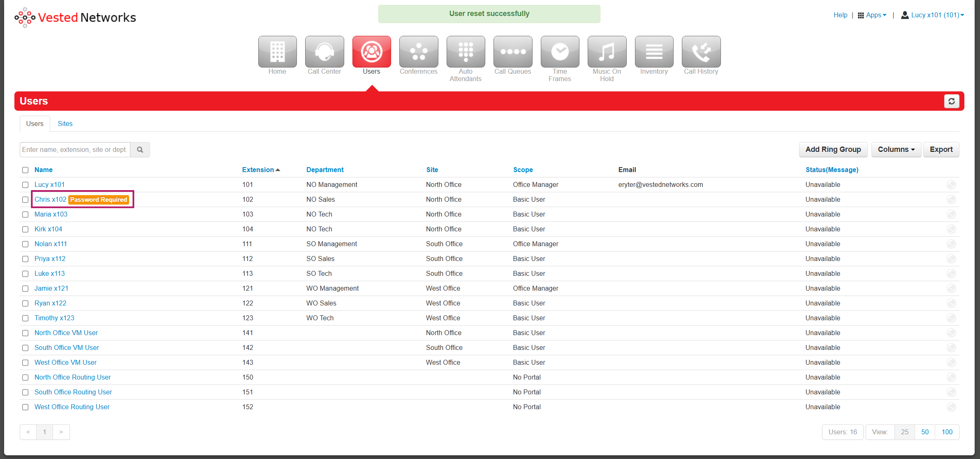
Task: Open the Inventory icon
Action: click(654, 52)
